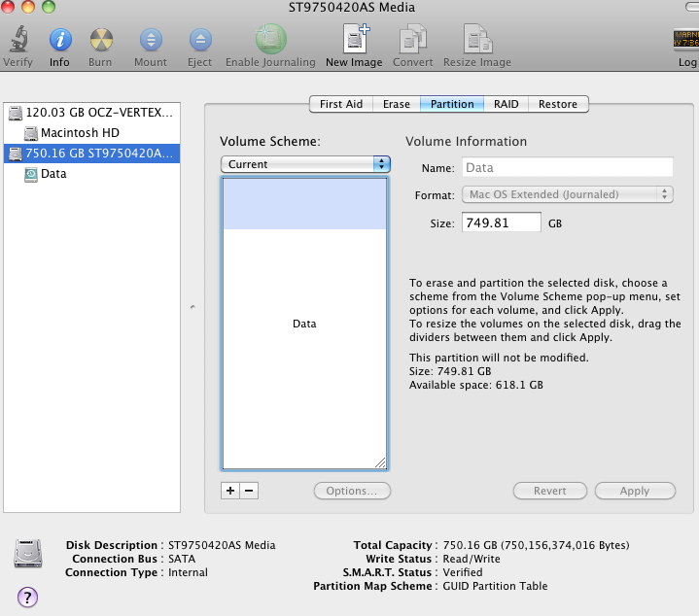The image size is (699, 616).
Task: Open the Format Mac OS Extended dropdown
Action: (x=568, y=194)
